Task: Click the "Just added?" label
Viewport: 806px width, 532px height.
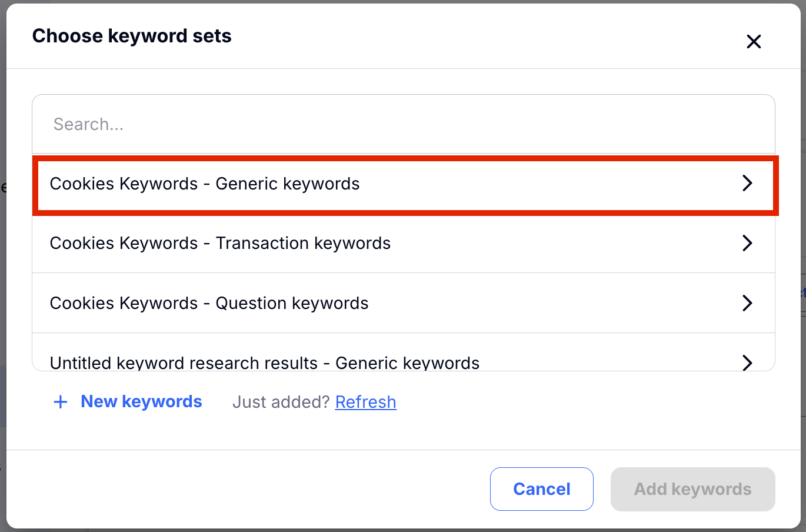Action: click(281, 402)
